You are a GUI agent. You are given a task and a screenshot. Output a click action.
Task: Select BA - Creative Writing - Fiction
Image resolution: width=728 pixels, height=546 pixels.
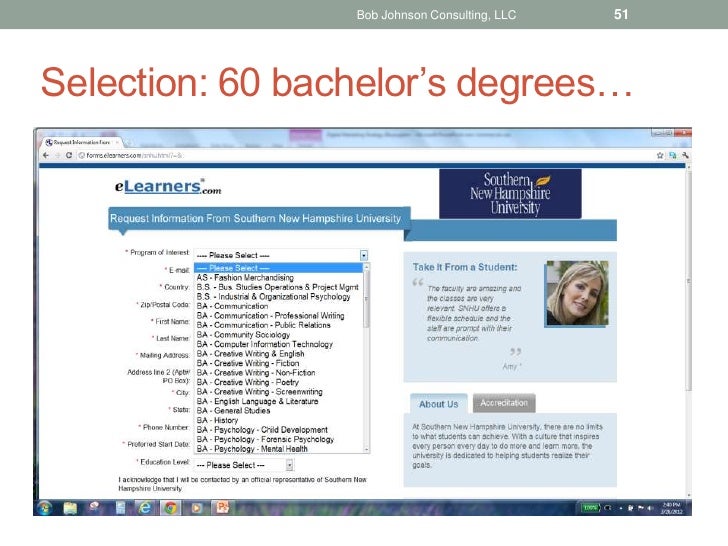(279, 363)
